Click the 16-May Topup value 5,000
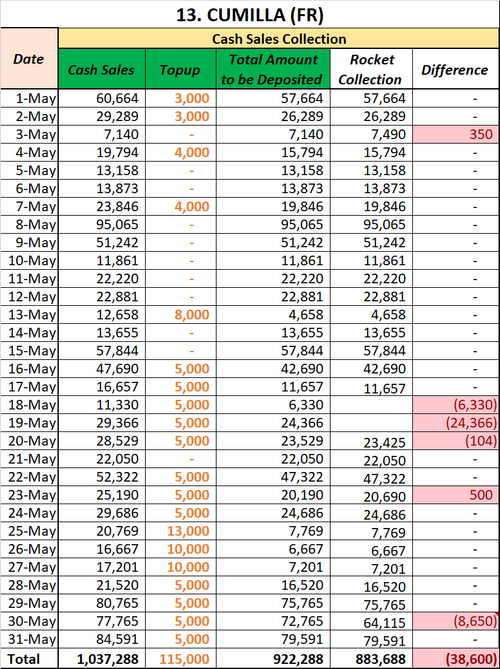500x669 pixels. 192,369
